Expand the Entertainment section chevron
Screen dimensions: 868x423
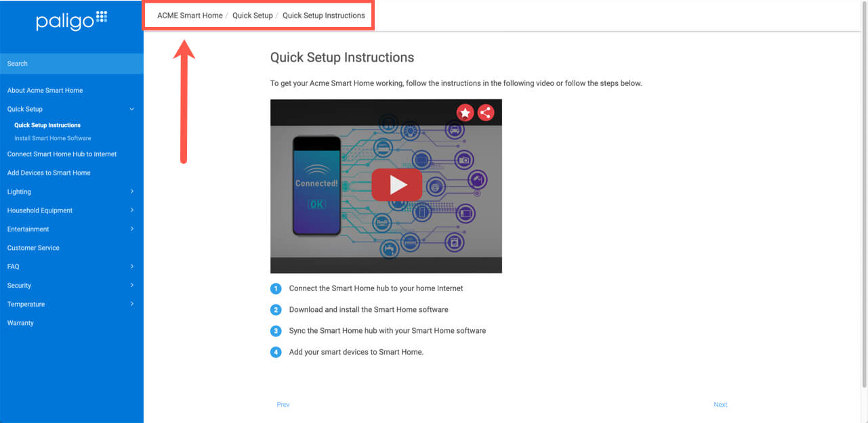click(132, 229)
